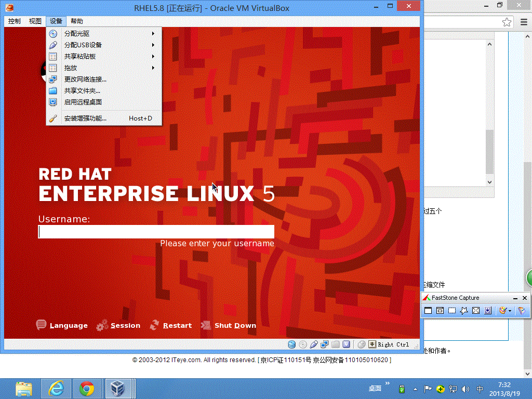
Task: Focus the Username input field
Action: [x=156, y=232]
